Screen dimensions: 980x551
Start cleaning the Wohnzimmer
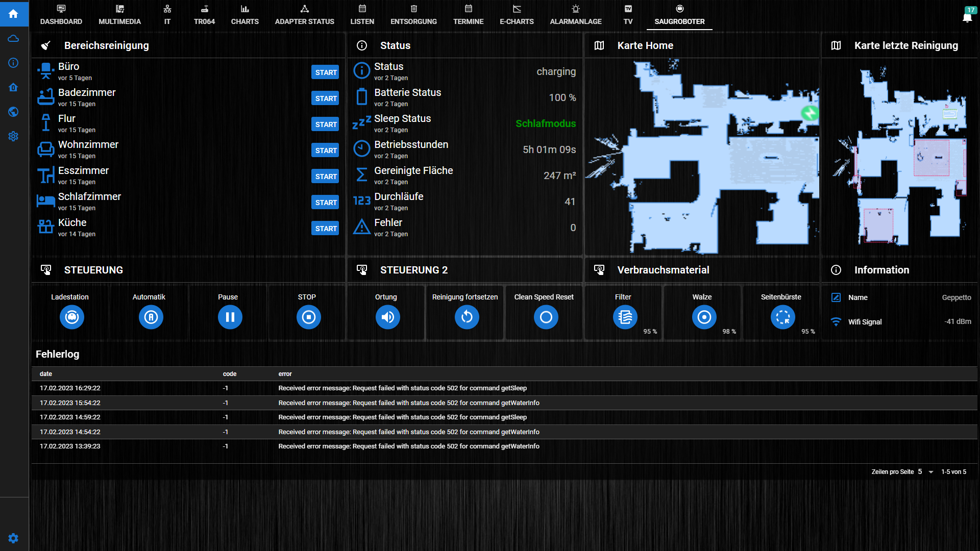pos(326,151)
